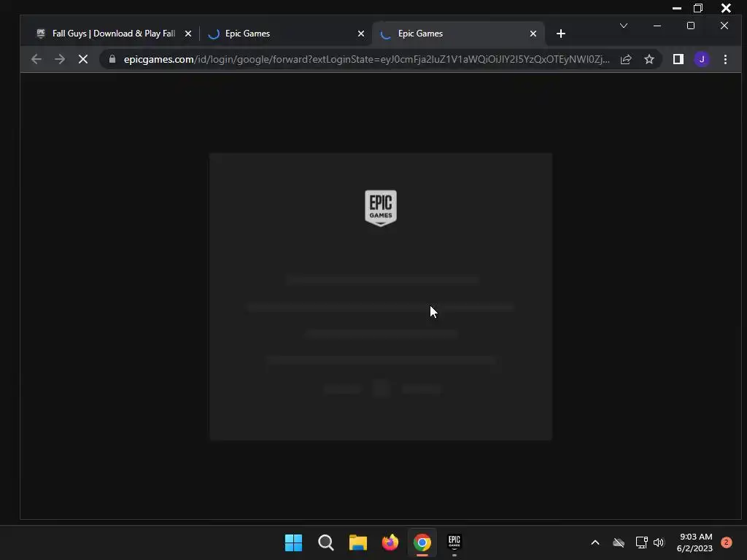The width and height of the screenshot is (747, 560).
Task: Open notifications badge showing 2
Action: pyautogui.click(x=726, y=542)
